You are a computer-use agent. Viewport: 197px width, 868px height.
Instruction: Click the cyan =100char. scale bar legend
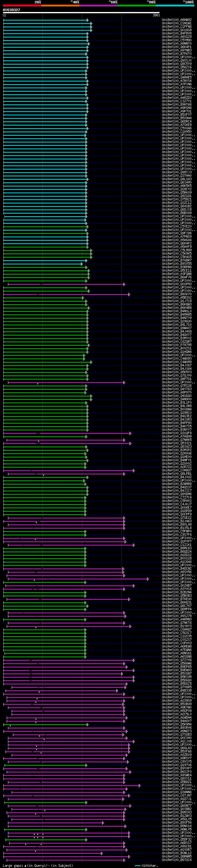coord(147,866)
